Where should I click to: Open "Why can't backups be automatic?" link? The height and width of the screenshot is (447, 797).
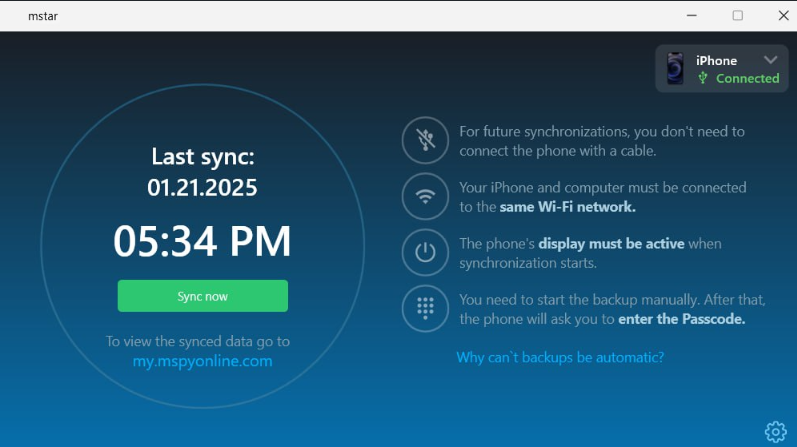pos(560,357)
